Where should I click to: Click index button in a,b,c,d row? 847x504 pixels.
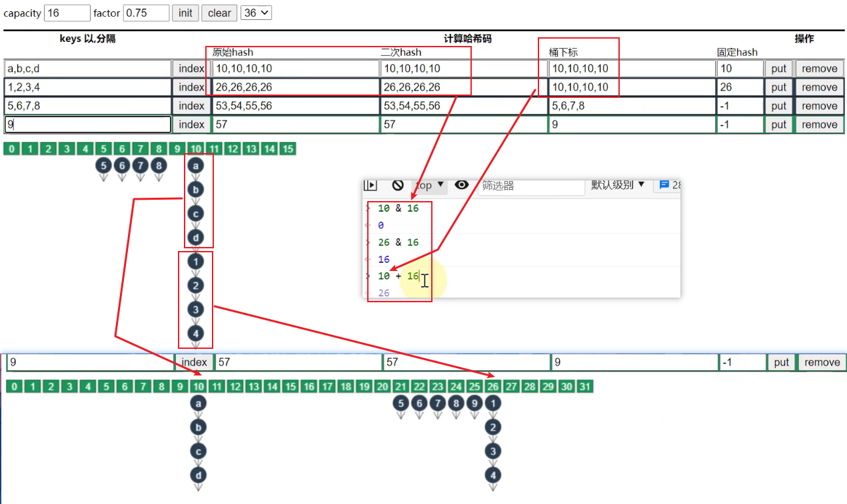(x=191, y=69)
